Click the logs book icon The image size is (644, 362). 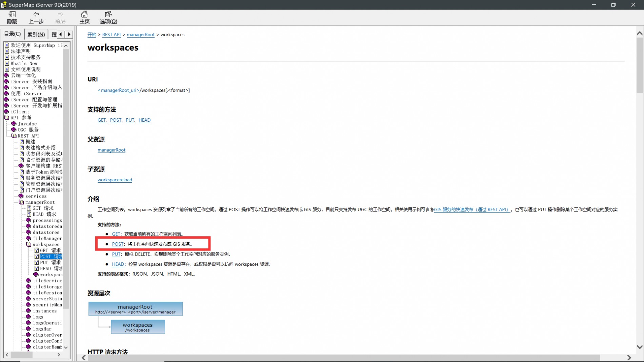(29, 317)
